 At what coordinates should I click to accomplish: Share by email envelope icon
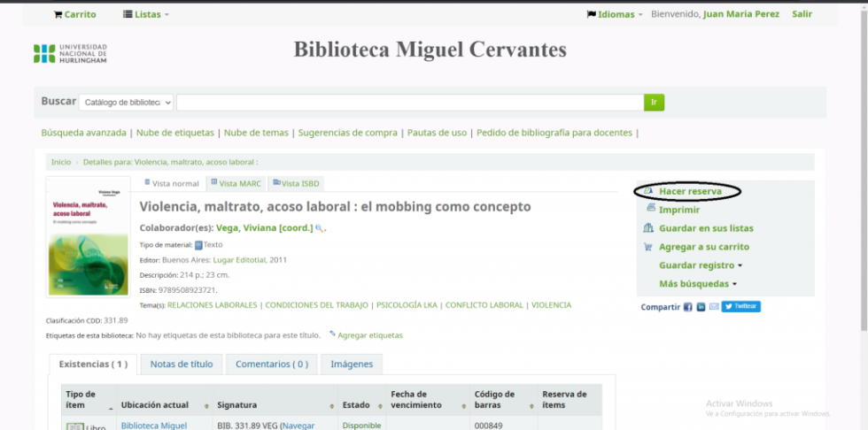[x=714, y=306]
